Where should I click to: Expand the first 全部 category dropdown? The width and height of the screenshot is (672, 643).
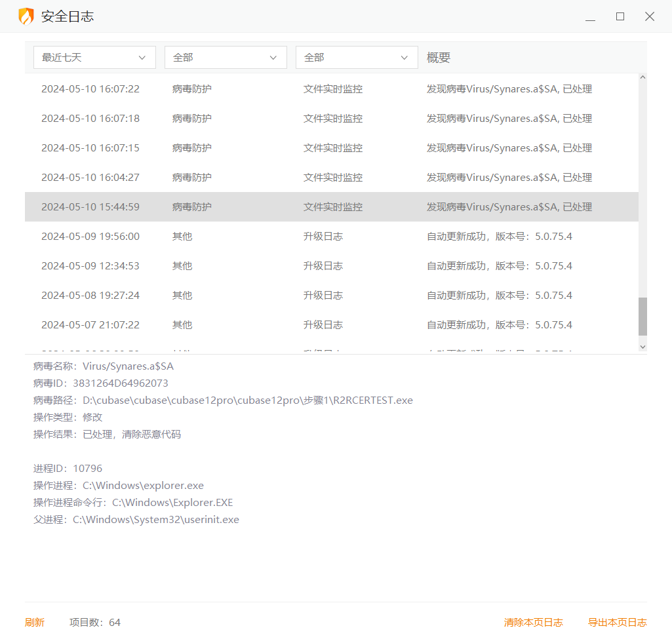pyautogui.click(x=226, y=58)
